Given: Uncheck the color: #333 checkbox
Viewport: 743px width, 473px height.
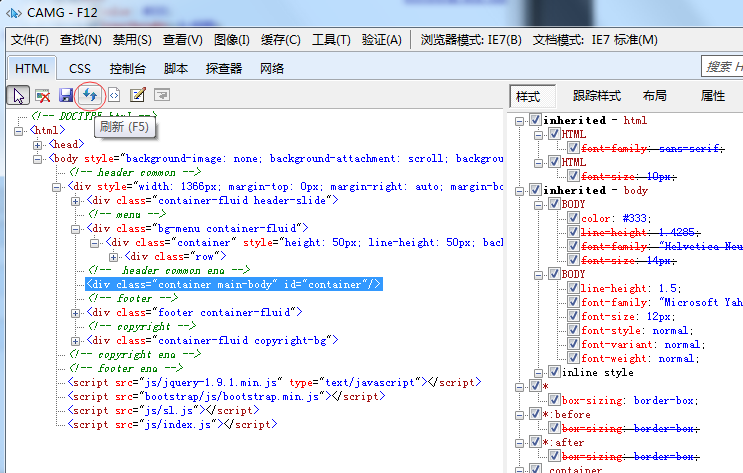Looking at the screenshot, I should click(573, 218).
